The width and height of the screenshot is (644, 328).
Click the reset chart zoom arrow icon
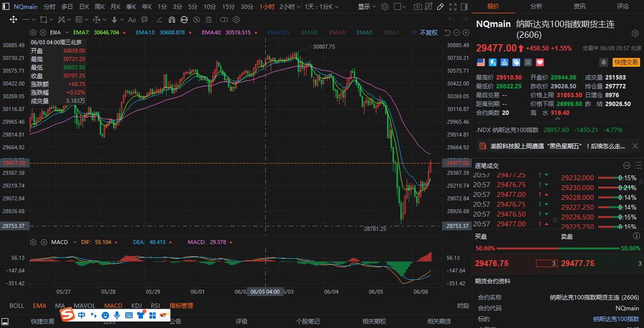click(x=447, y=32)
